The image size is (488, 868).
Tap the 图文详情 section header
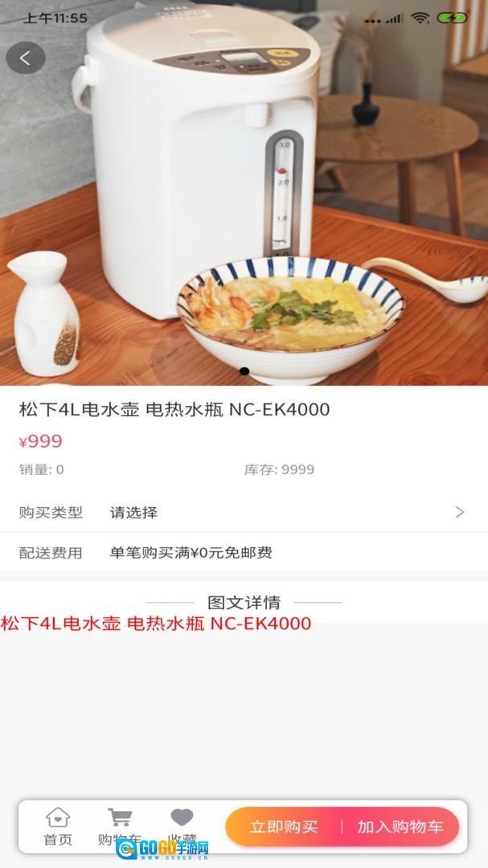click(244, 602)
